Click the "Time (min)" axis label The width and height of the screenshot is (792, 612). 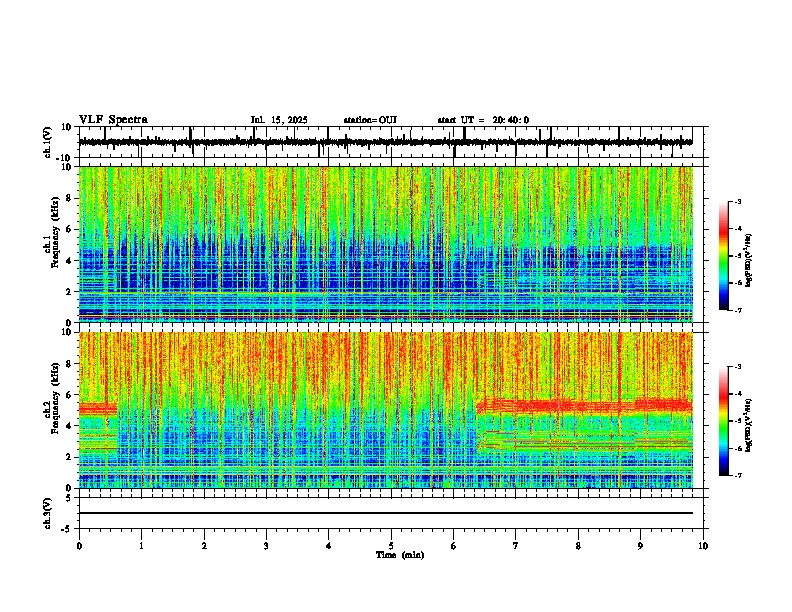tap(400, 555)
